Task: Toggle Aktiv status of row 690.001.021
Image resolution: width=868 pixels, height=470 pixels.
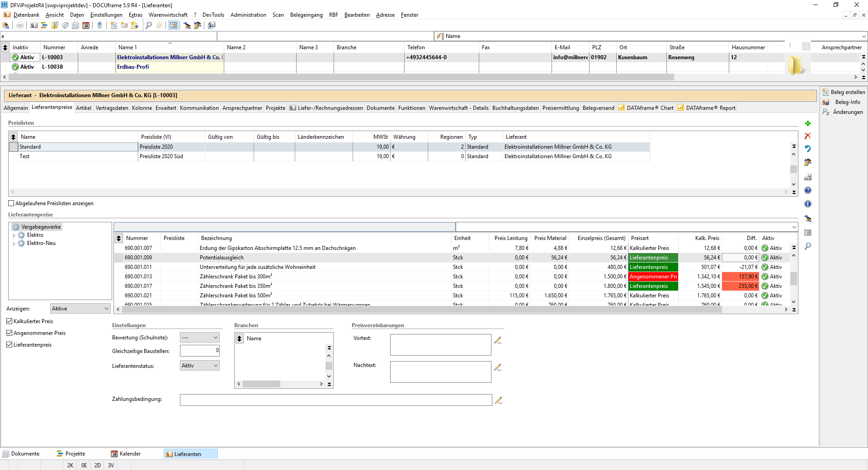Action: 765,296
